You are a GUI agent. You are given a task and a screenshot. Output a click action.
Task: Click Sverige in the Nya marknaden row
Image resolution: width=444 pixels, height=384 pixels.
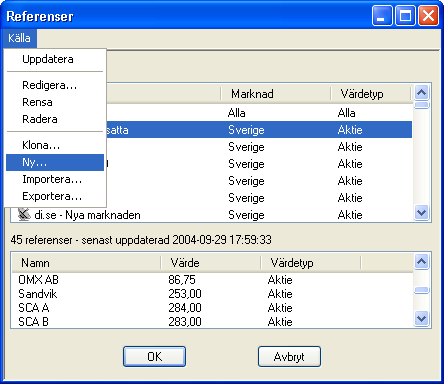(246, 215)
